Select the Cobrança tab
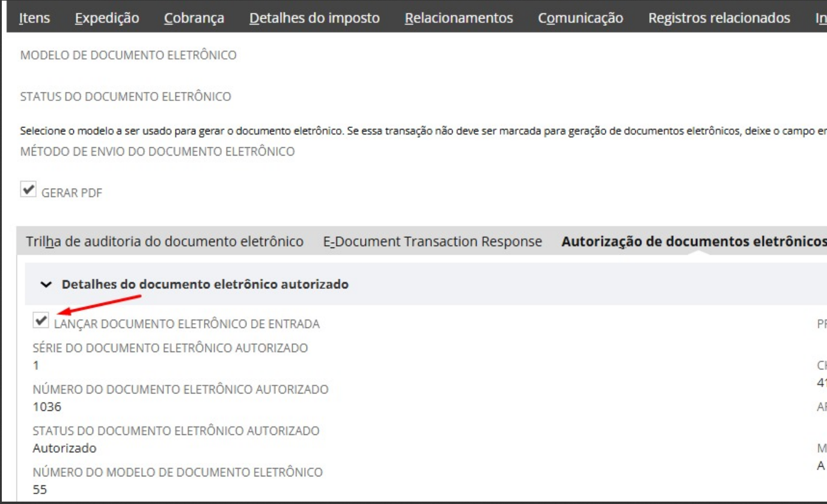827x504 pixels. click(x=194, y=18)
